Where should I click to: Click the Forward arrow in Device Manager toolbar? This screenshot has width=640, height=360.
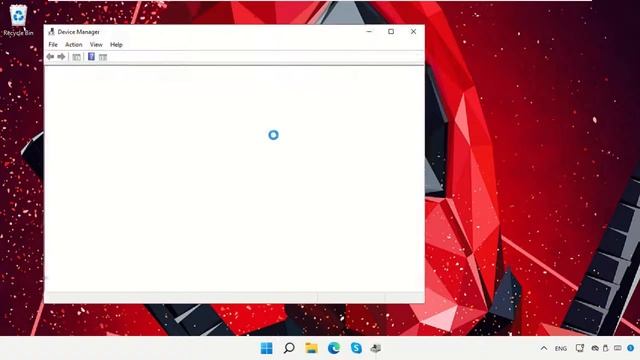tap(62, 57)
